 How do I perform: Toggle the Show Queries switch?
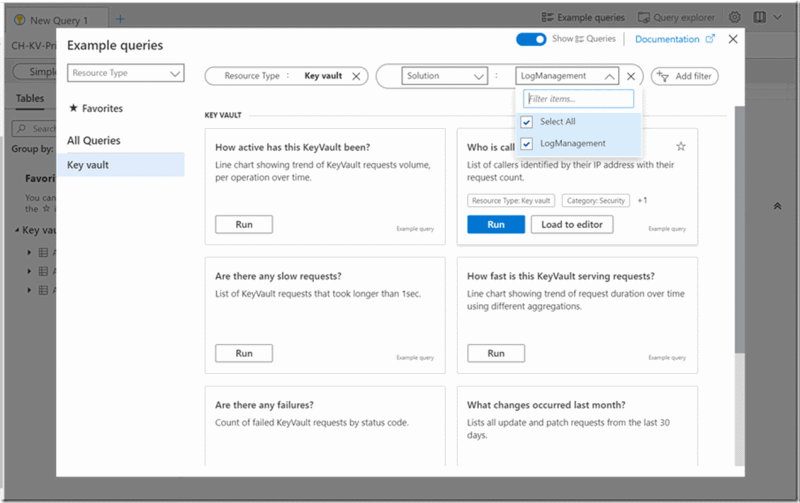pyautogui.click(x=531, y=39)
